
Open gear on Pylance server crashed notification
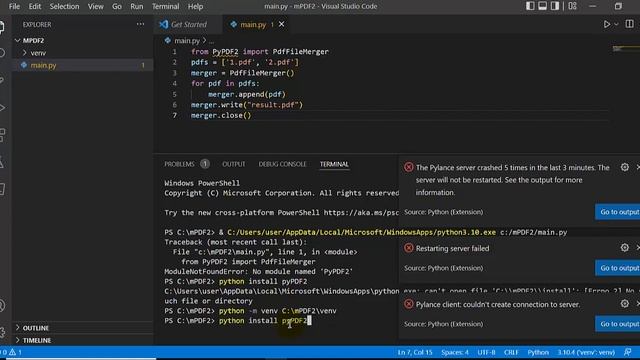coord(624,167)
